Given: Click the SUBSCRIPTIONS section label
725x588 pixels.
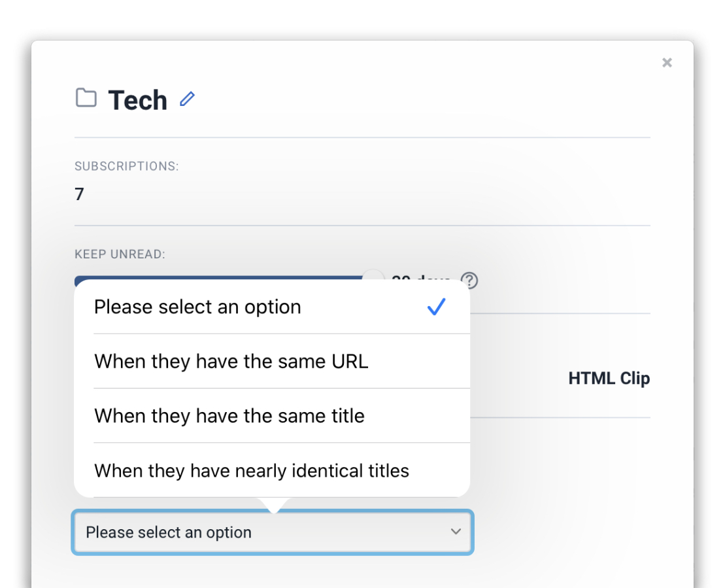Looking at the screenshot, I should (126, 166).
